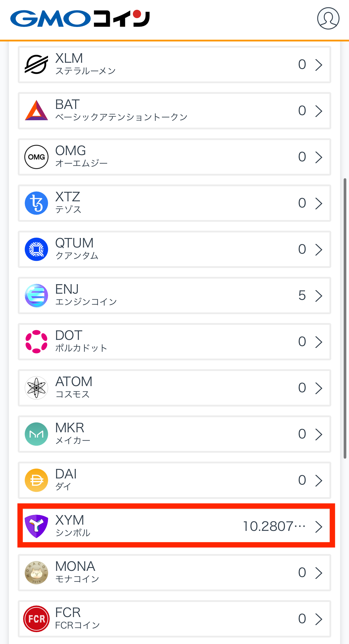Screen dimensions: 349x644
Task: Click the OMG circle icon
Action: 36,157
